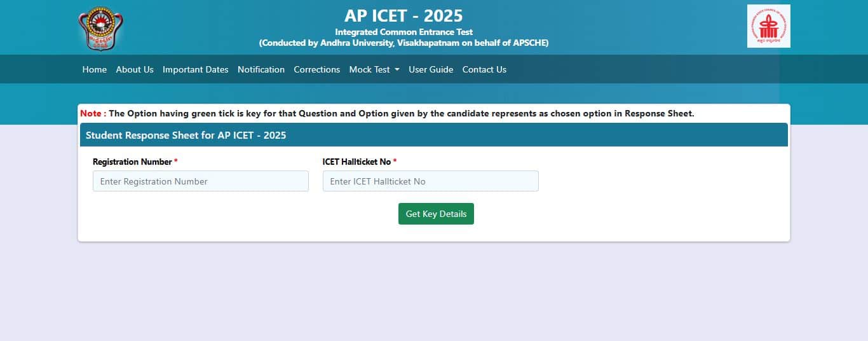Click the AP ICET - 2025 heading
This screenshot has height=341, width=868.
[403, 15]
